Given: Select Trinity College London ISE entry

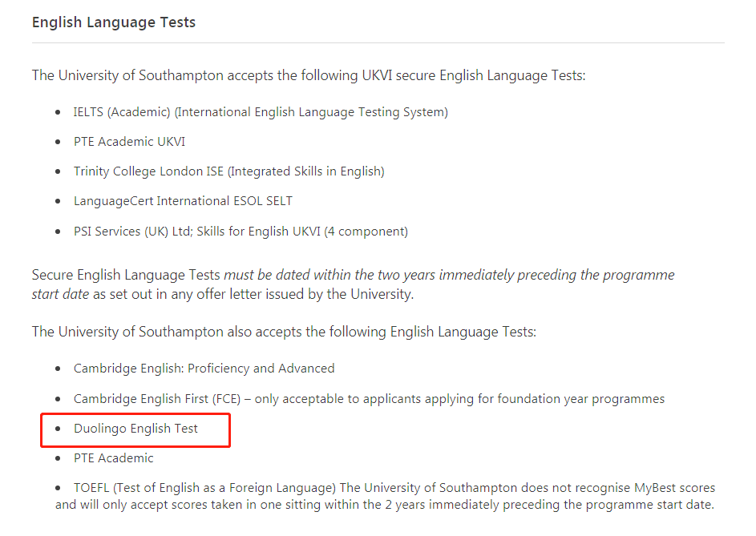Looking at the screenshot, I should [229, 171].
